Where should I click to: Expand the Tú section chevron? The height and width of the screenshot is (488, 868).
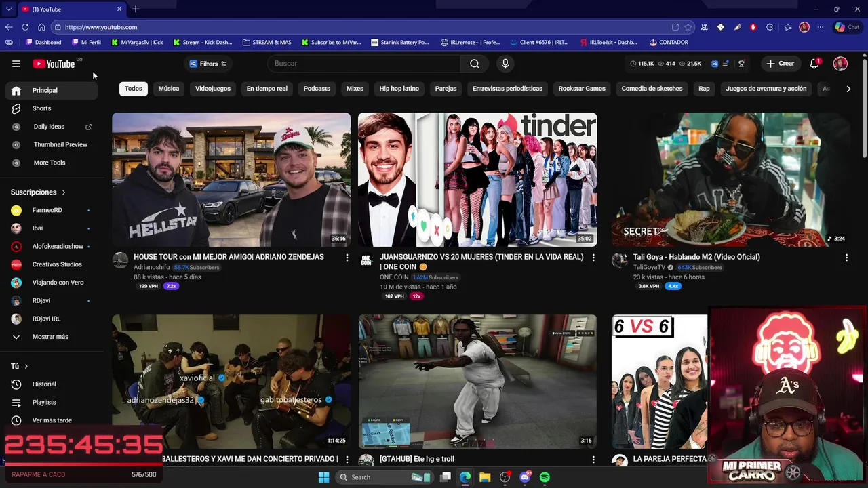tap(26, 366)
